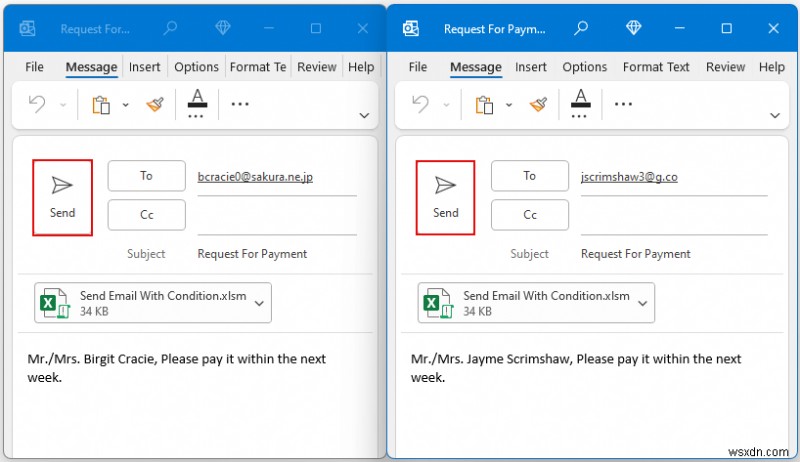The image size is (800, 462).
Task: Open Undo dropdown arrow in right window
Action: pyautogui.click(x=446, y=104)
